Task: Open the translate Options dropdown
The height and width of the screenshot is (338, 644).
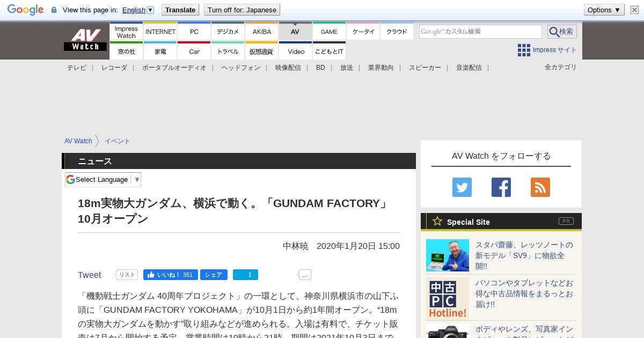Action: (x=604, y=10)
